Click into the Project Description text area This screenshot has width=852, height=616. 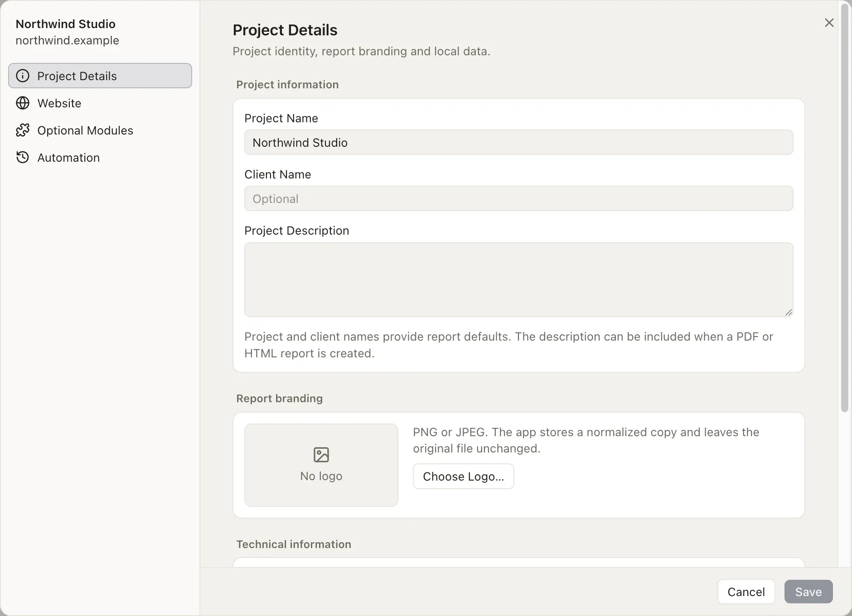pyautogui.click(x=518, y=279)
